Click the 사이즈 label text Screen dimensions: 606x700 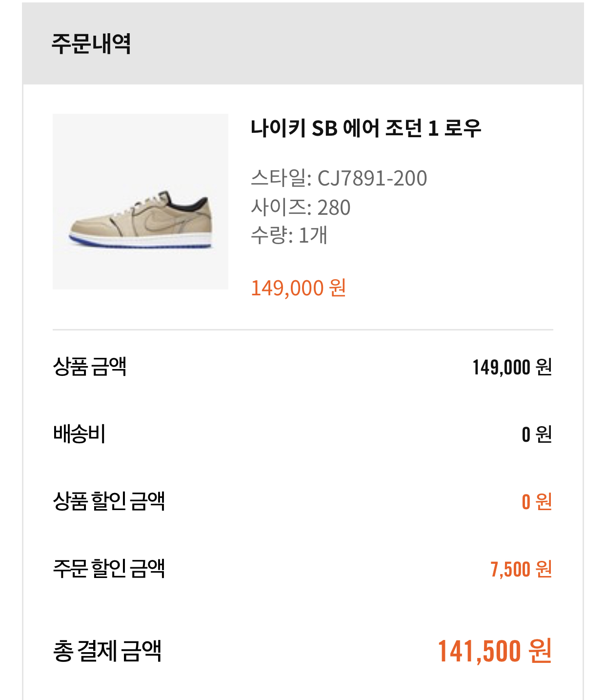click(280, 207)
